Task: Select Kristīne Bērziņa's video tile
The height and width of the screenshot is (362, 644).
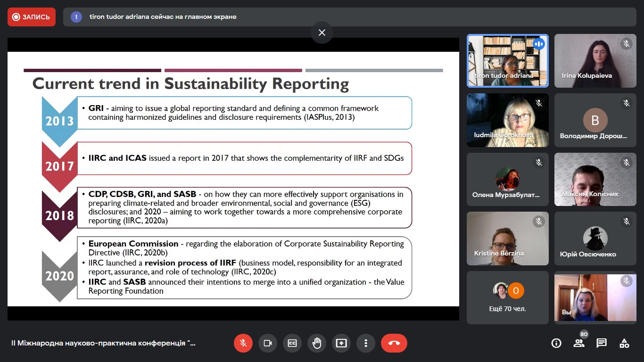Action: point(508,239)
